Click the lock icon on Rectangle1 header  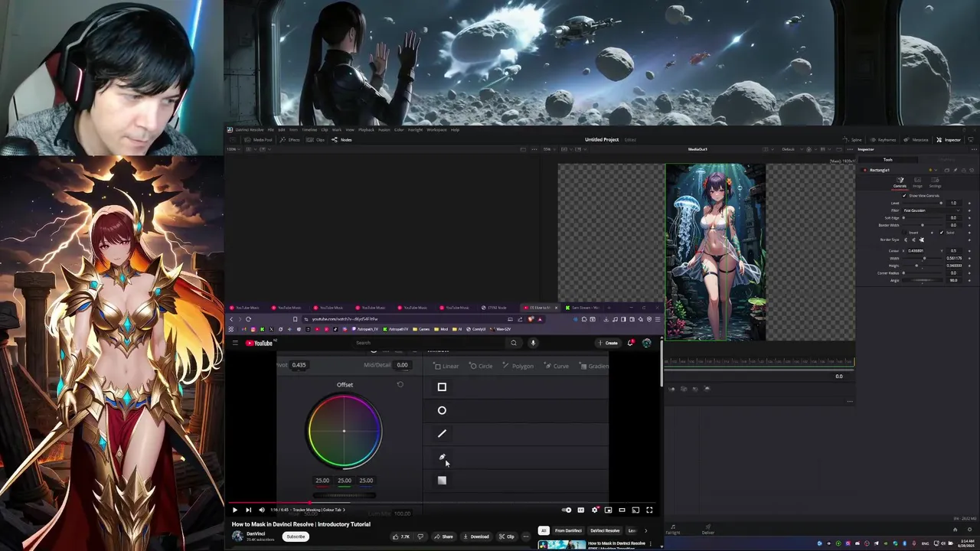coord(963,170)
